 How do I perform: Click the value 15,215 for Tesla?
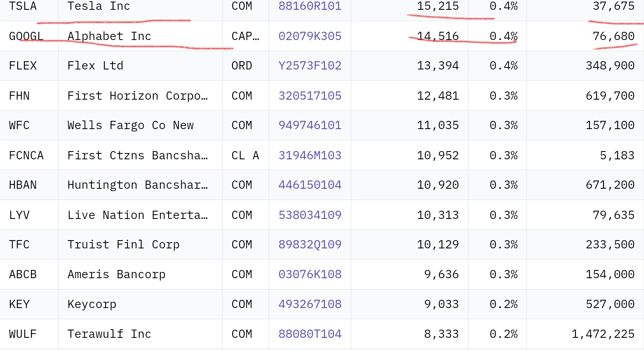438,6
